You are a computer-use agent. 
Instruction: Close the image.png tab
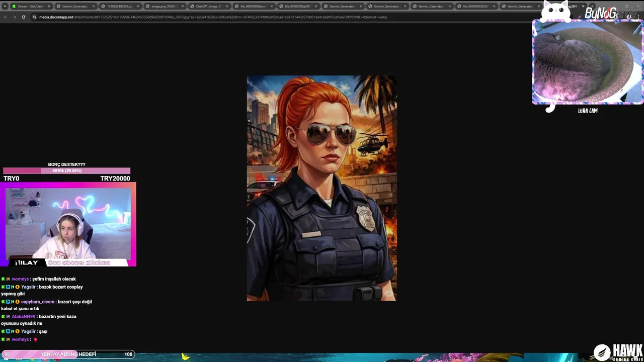pos(182,6)
